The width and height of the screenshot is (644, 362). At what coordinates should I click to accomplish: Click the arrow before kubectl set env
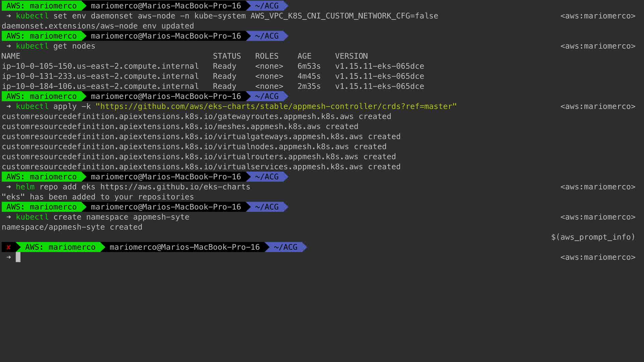pos(9,16)
